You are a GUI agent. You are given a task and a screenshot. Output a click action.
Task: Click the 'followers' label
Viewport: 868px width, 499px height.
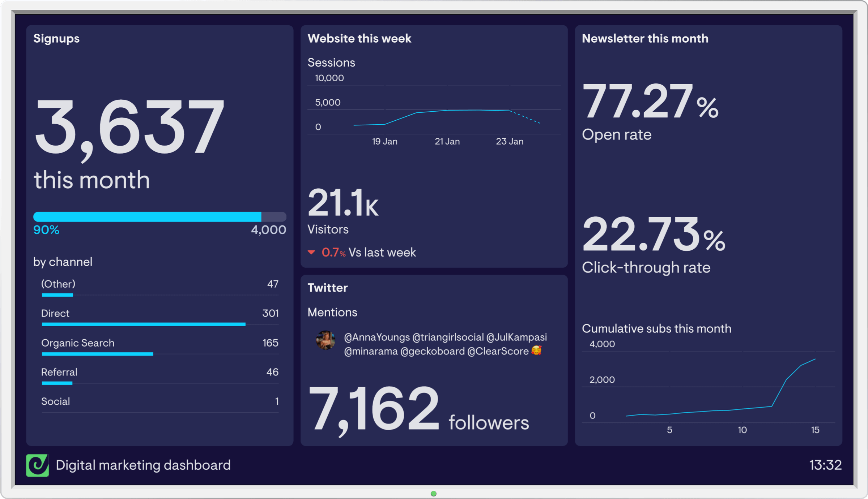pyautogui.click(x=489, y=422)
